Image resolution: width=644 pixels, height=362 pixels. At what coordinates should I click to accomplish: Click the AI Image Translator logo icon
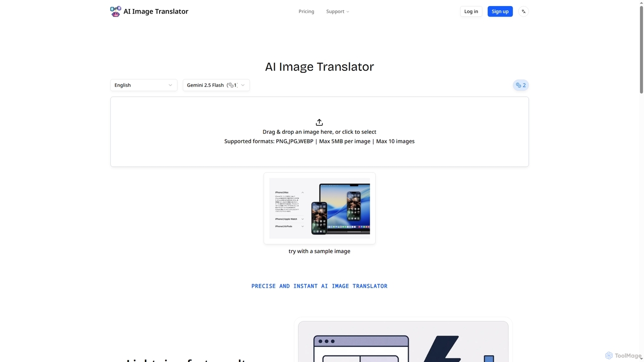click(x=116, y=11)
